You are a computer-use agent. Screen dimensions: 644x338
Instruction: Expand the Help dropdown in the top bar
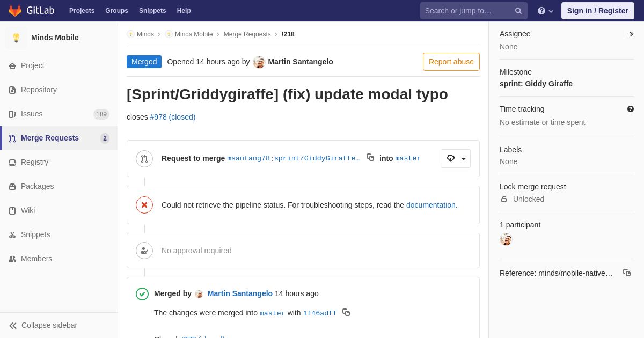(545, 11)
